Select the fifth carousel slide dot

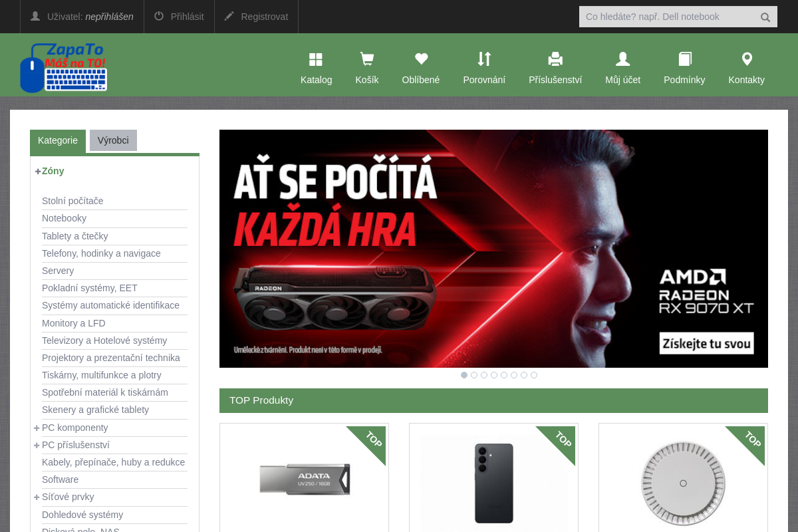504,375
